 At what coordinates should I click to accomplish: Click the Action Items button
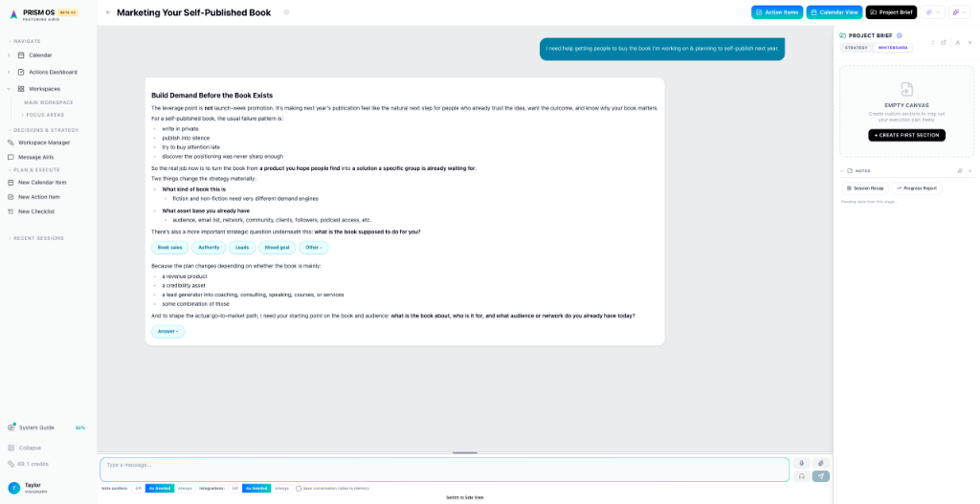[777, 12]
